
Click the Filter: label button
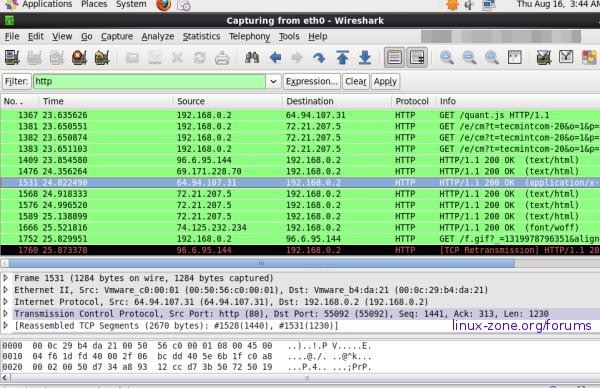pyautogui.click(x=16, y=82)
